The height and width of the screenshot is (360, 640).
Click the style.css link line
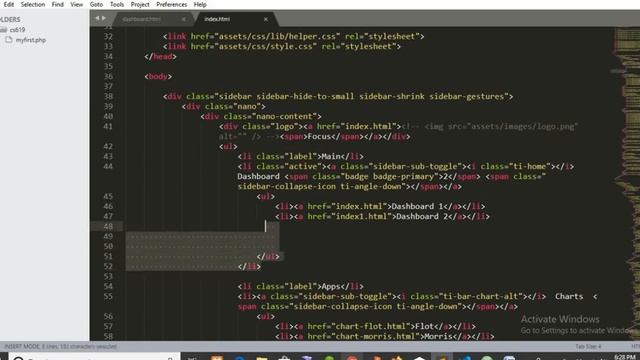282,47
